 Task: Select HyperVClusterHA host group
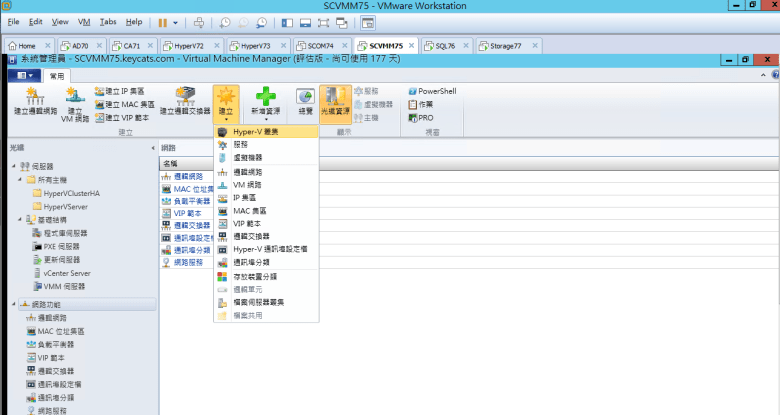tap(71, 192)
